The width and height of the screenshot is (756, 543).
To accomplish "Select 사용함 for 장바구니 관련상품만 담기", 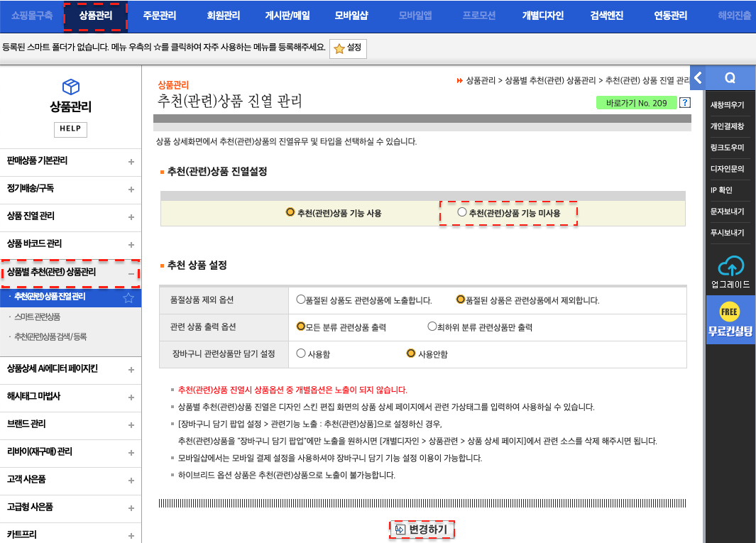I will pyautogui.click(x=301, y=353).
